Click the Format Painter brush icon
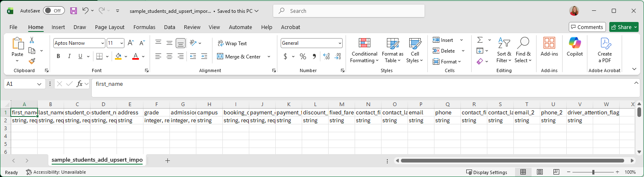The height and width of the screenshot is (177, 644). pyautogui.click(x=32, y=61)
